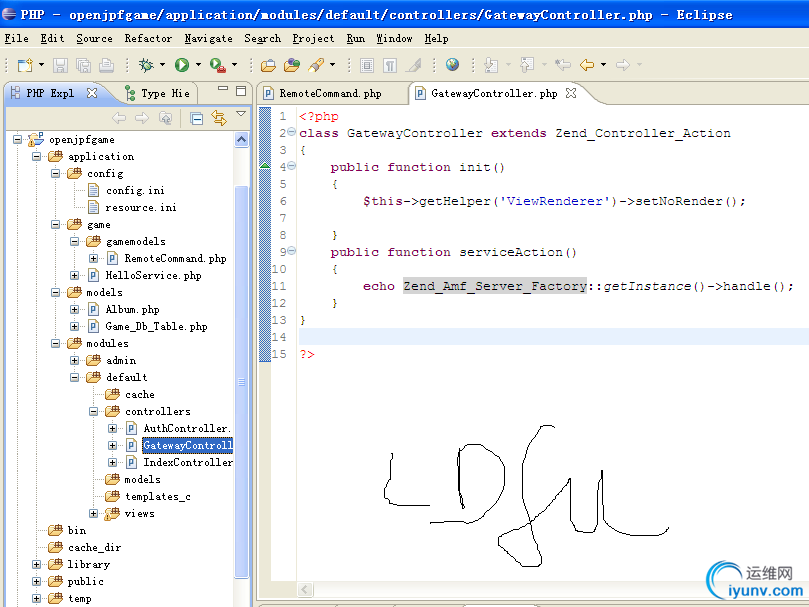Open the New file dropdown arrow
This screenshot has height=607, width=809.
[41, 65]
